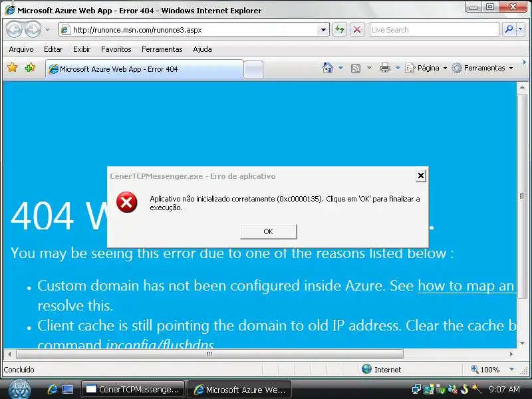Click the horizontal scrollbar right arrow
Viewport: 532px width, 399px height.
[511, 354]
